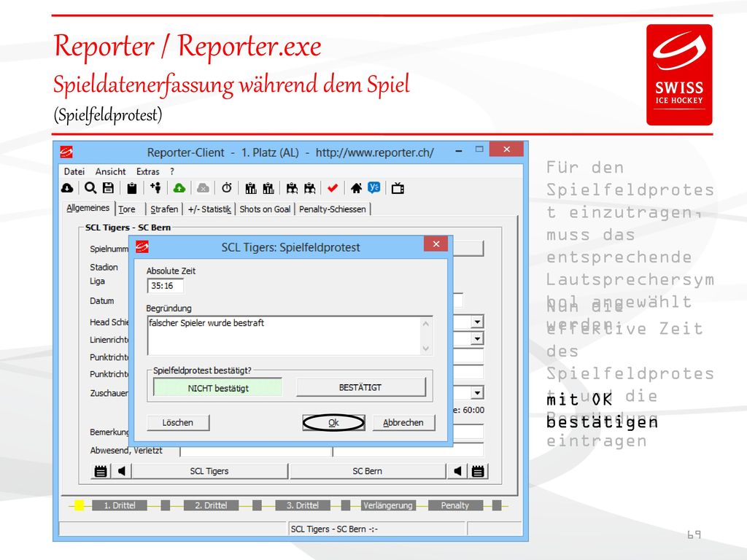Click the house home toolbar icon

(x=356, y=189)
